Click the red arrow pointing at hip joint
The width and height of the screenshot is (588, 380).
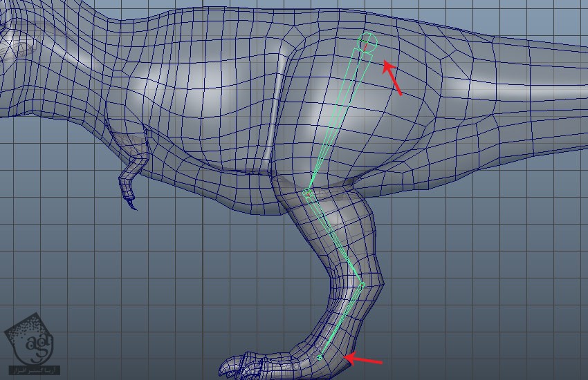point(392,76)
